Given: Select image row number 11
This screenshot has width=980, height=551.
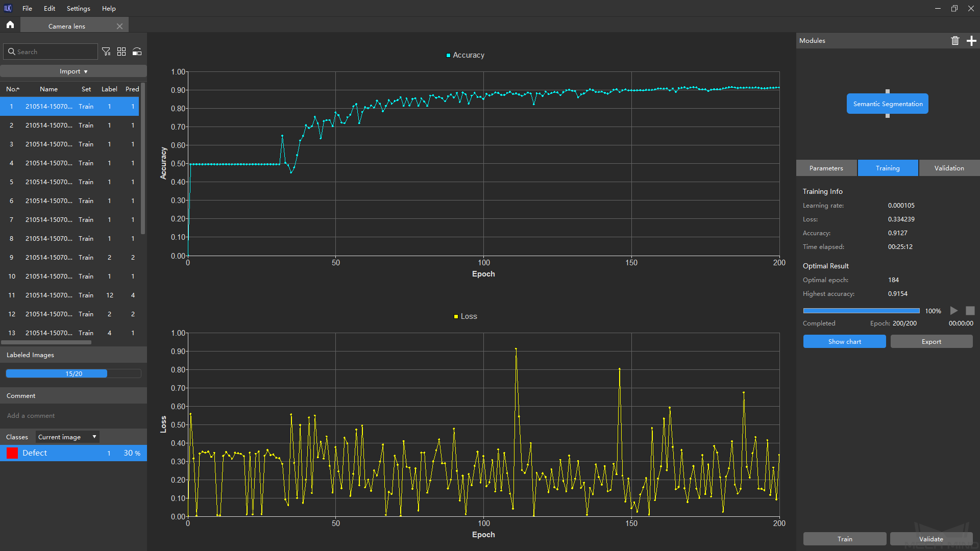Looking at the screenshot, I should tap(70, 295).
